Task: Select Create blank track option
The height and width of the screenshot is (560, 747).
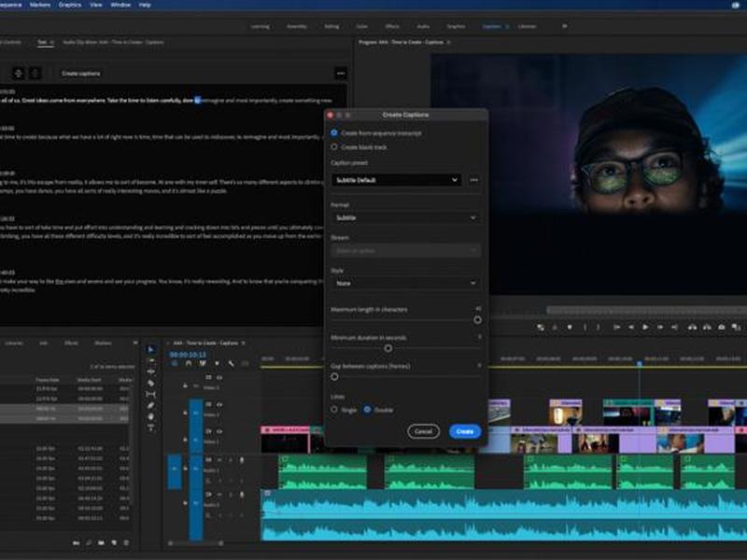Action: pos(334,147)
